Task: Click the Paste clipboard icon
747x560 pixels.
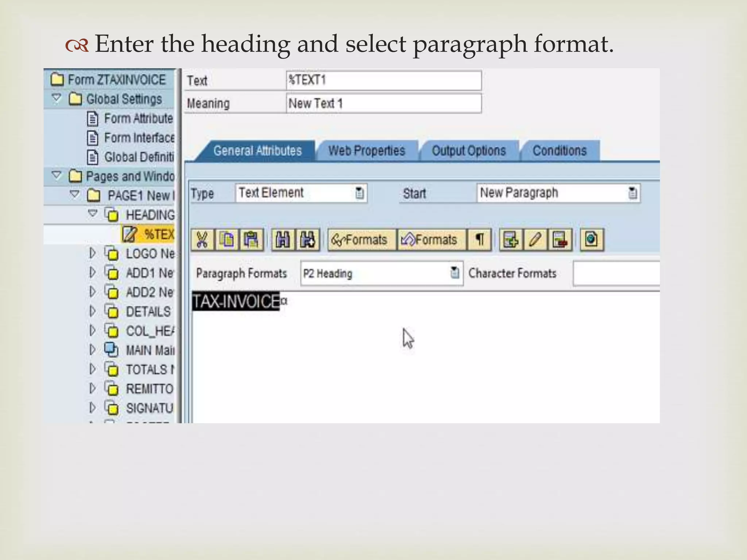Action: coord(251,240)
